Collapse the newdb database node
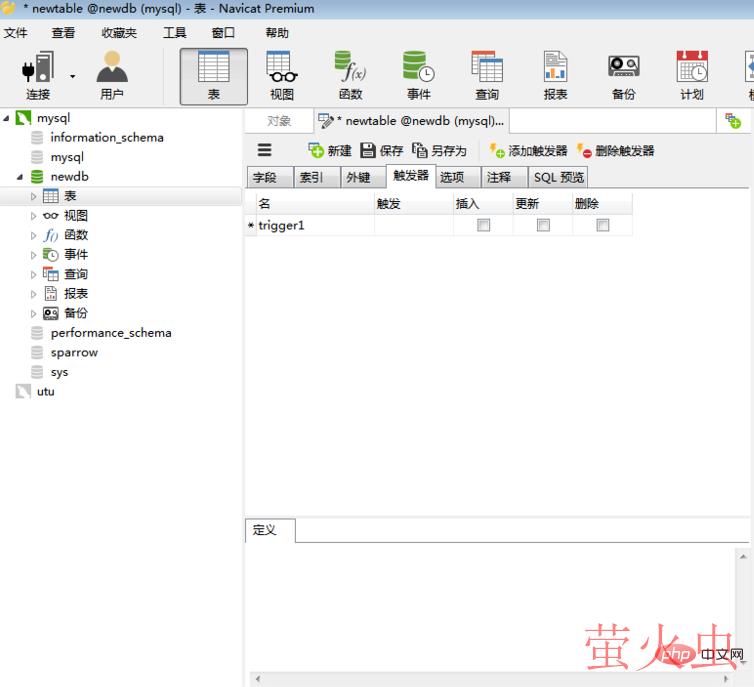This screenshot has height=687, width=754. pyautogui.click(x=20, y=177)
